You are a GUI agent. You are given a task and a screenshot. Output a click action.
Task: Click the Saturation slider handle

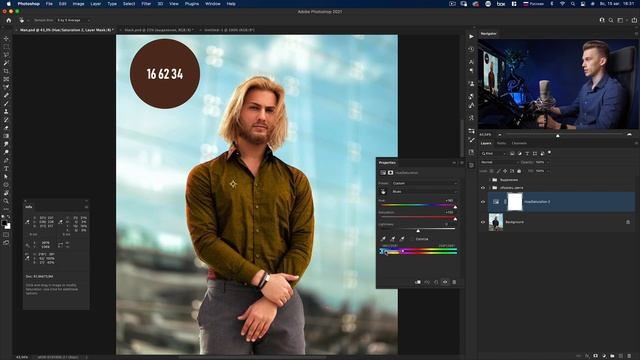[455, 219]
